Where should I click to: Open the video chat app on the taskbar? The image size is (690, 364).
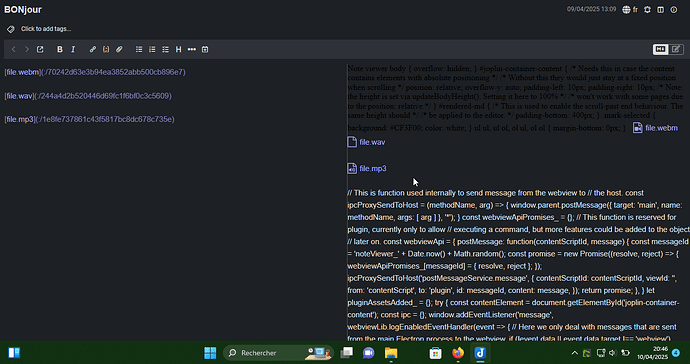click(x=369, y=353)
